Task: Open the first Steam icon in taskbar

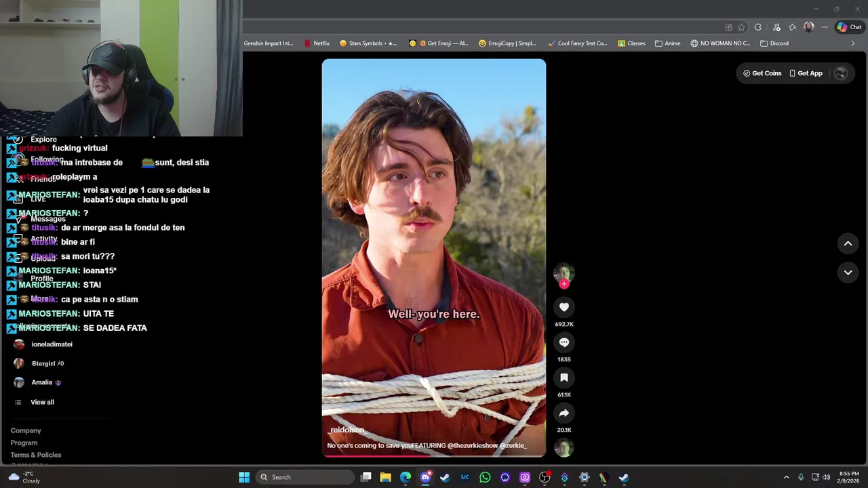Action: [x=445, y=477]
